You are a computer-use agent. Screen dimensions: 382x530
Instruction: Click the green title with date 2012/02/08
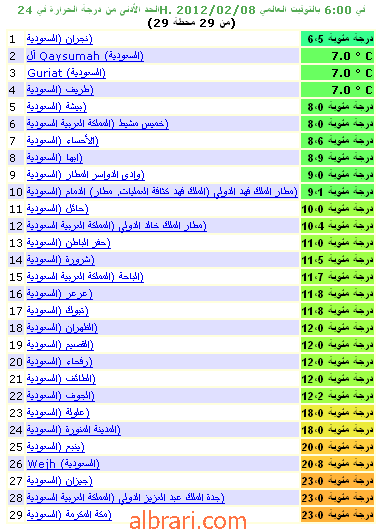point(191,10)
